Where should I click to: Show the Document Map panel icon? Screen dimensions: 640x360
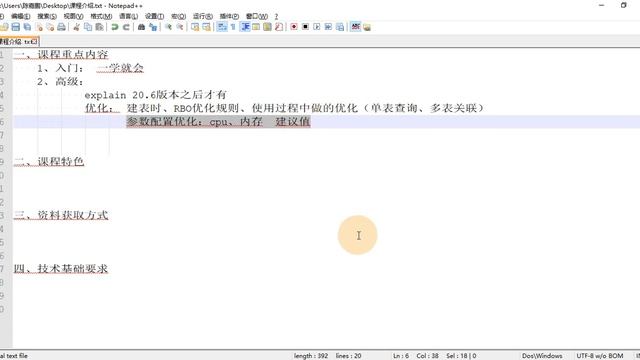(267, 27)
